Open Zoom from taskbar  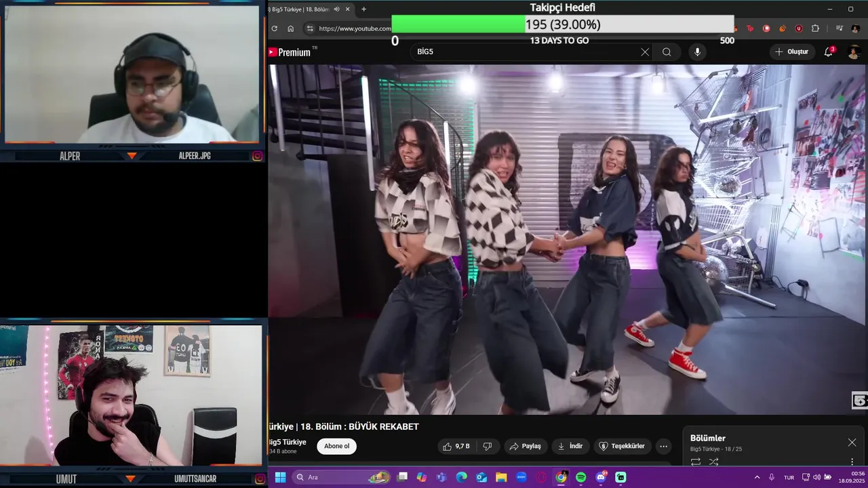(521, 477)
